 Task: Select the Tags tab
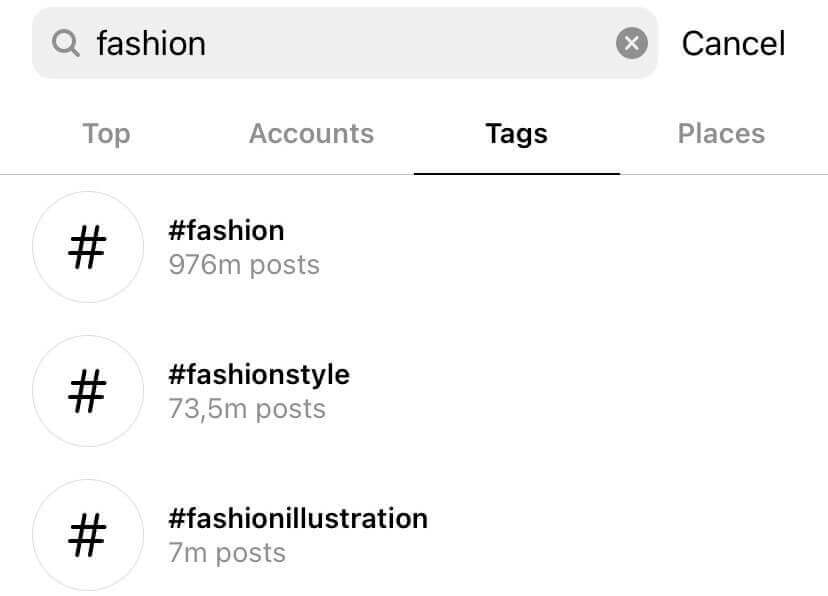pyautogui.click(x=516, y=133)
